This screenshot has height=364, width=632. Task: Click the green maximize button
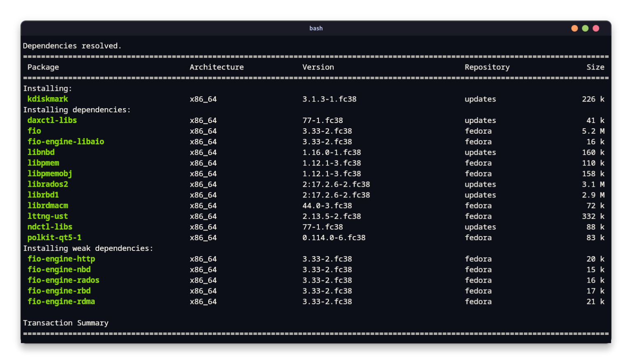pyautogui.click(x=585, y=28)
